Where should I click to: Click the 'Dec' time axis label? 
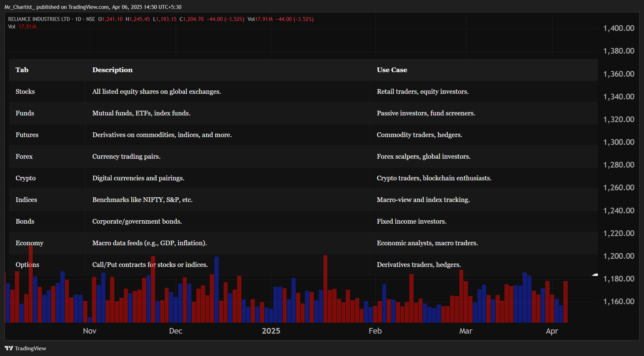click(176, 331)
